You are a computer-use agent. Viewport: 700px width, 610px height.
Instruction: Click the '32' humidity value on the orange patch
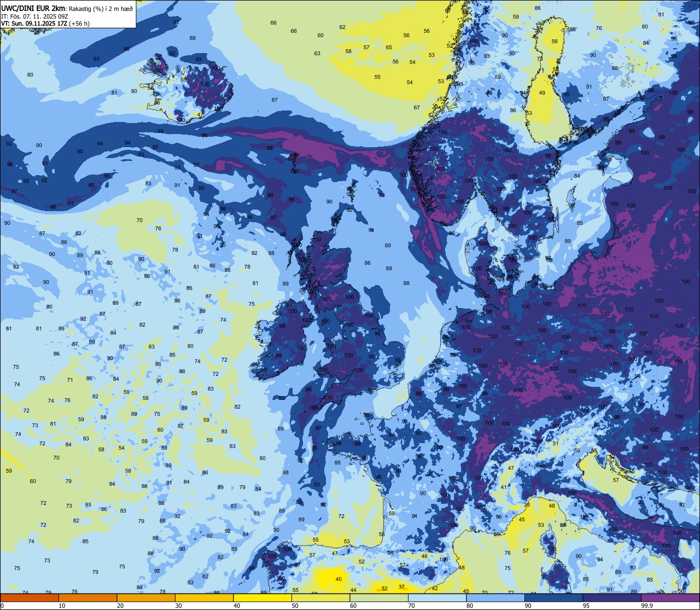pos(384,588)
